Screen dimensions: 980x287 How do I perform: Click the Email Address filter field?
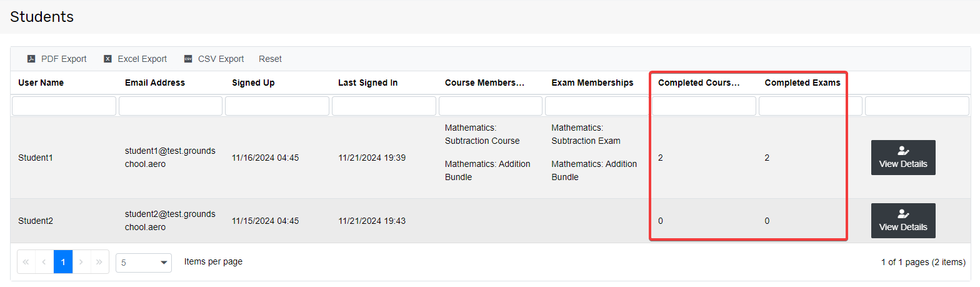171,106
